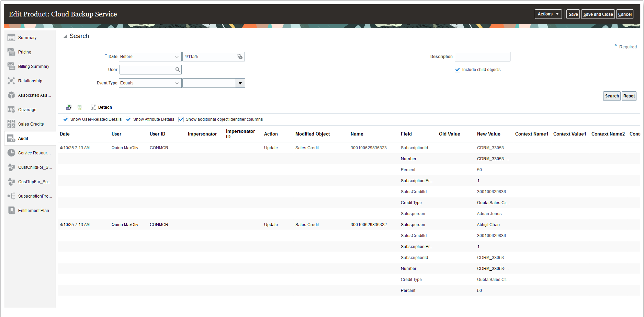Open the Summary tab
The width and height of the screenshot is (644, 317).
(x=27, y=38)
